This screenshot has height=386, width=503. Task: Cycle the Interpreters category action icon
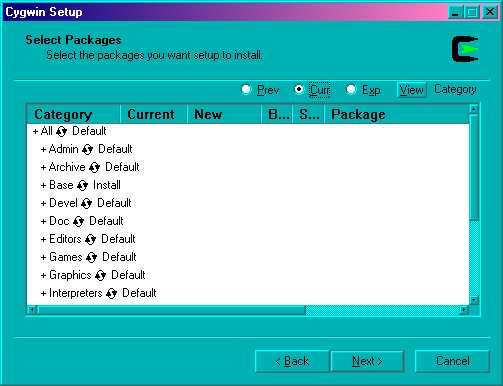[x=112, y=294]
